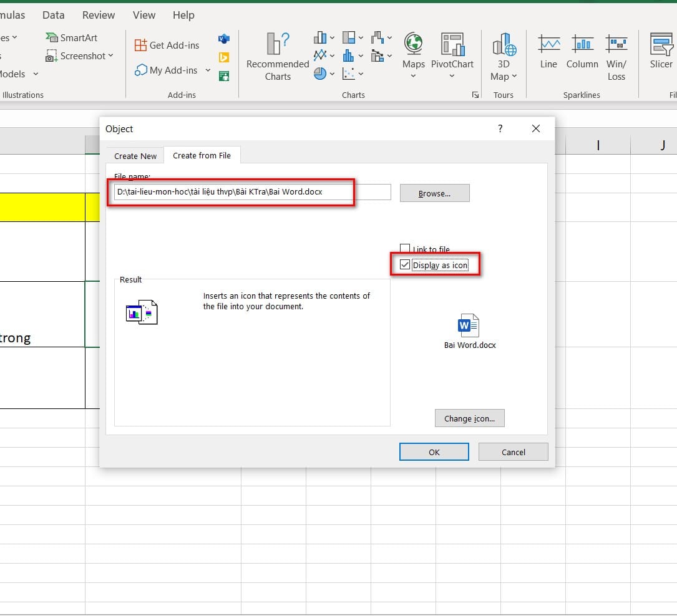This screenshot has width=677, height=616.
Task: Click the Slicer filter icon
Action: point(661,51)
